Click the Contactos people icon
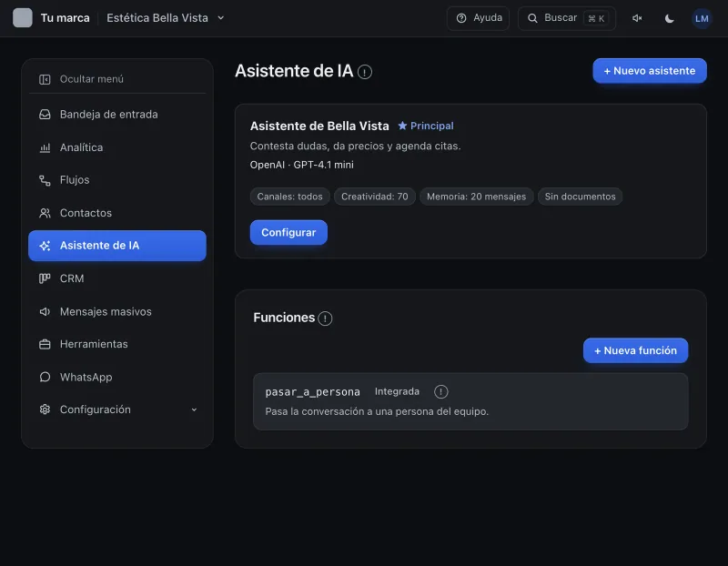The image size is (728, 566). [45, 213]
